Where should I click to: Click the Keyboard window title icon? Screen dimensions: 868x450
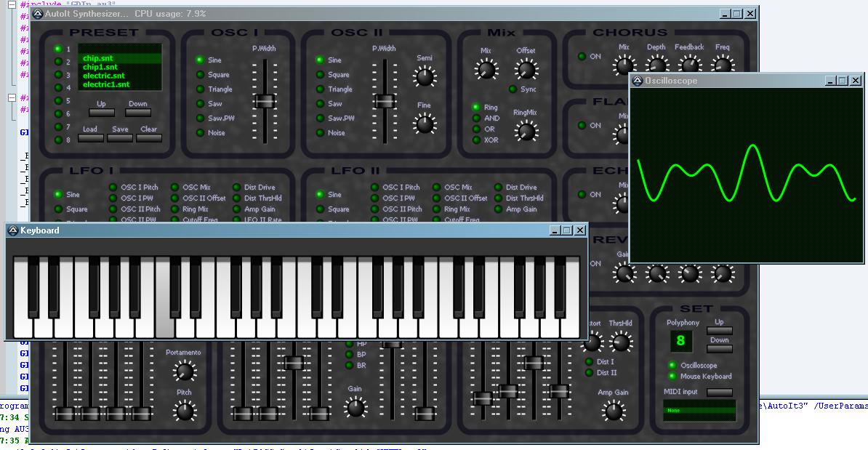coord(12,230)
